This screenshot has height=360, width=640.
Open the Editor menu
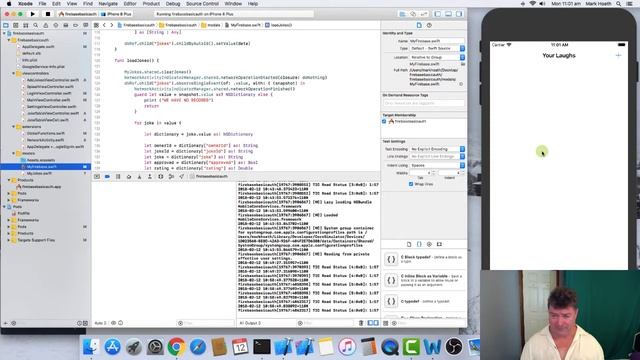click(x=130, y=4)
